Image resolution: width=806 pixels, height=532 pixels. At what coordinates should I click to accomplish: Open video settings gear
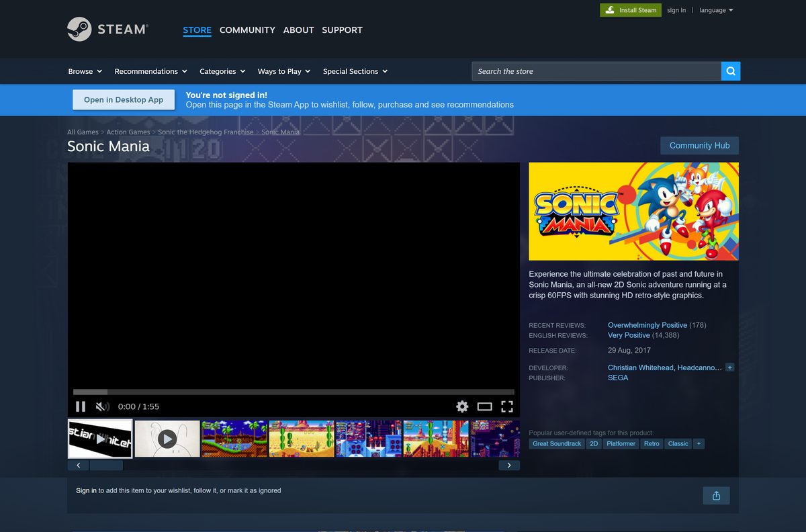tap(462, 406)
